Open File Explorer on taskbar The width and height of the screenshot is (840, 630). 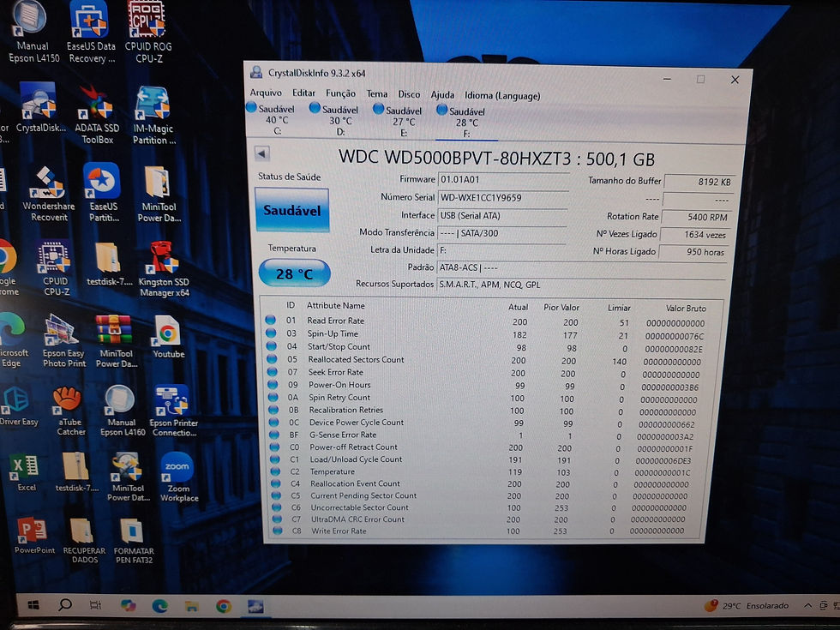(191, 606)
